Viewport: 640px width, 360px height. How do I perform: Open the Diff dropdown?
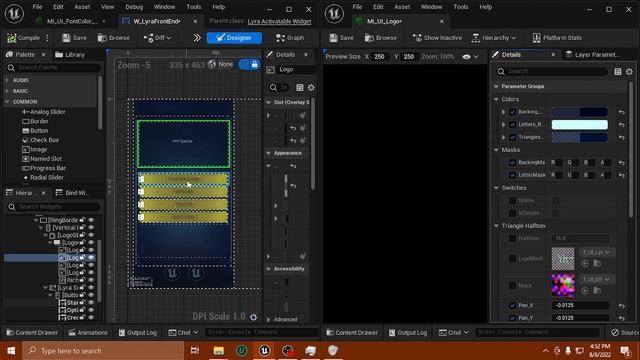pyautogui.click(x=157, y=38)
